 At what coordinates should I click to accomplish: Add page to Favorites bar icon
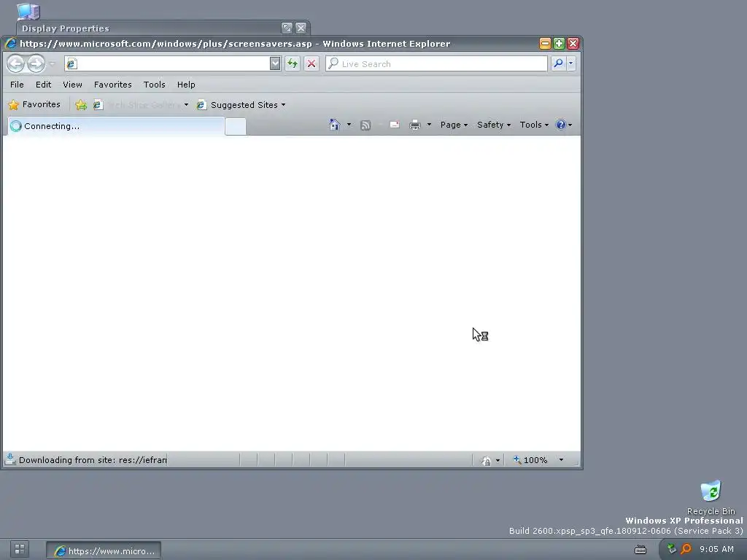click(x=81, y=105)
